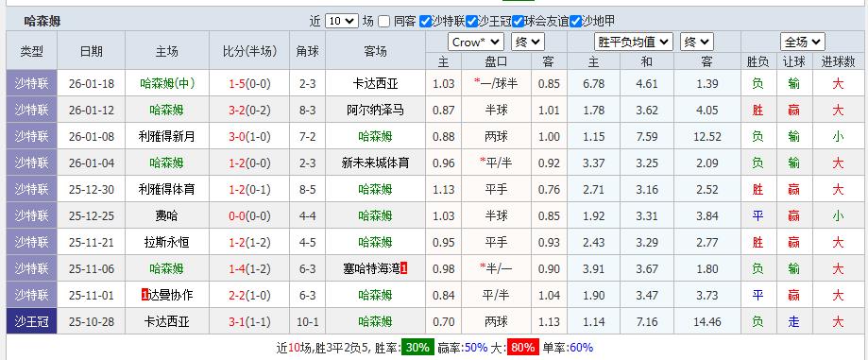Open the 胜平负均值 dropdown
868x360 pixels.
pos(634,43)
